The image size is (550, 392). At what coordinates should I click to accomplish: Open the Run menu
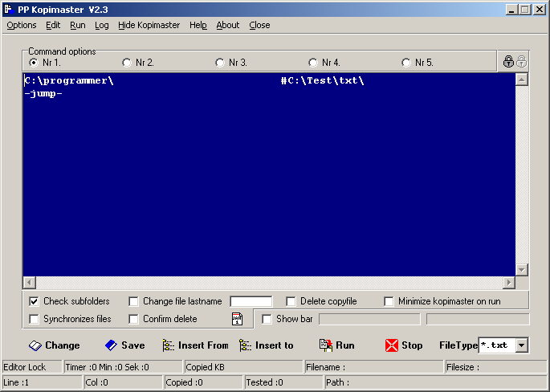[x=78, y=25]
